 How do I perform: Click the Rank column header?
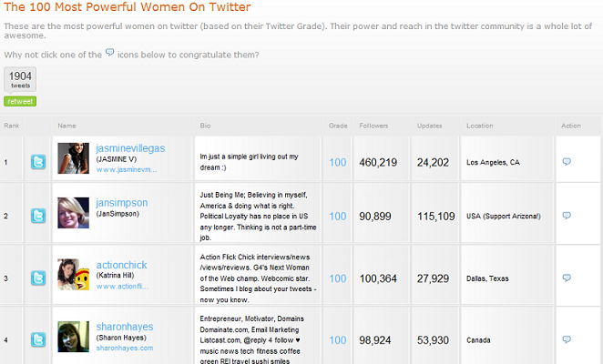pos(12,126)
